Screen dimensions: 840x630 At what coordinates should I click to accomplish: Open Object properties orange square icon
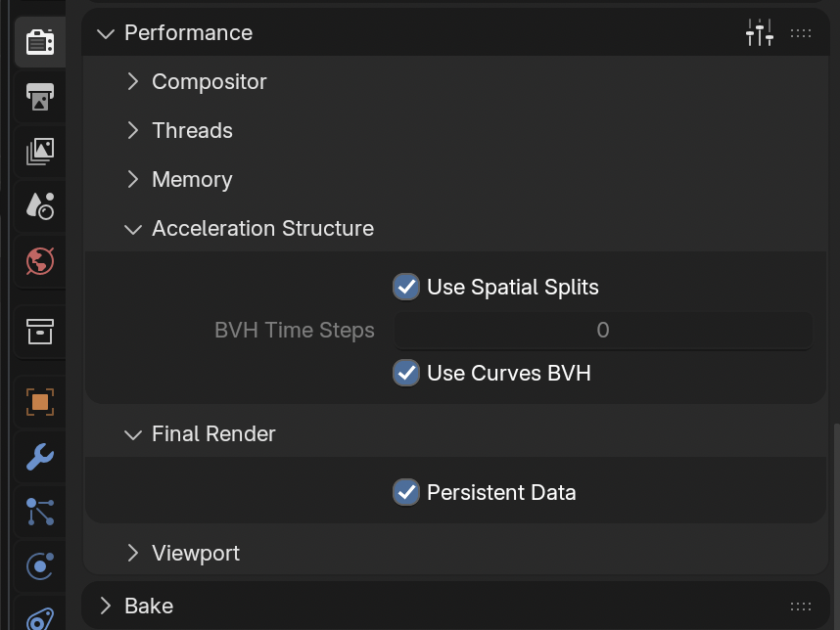[40, 402]
